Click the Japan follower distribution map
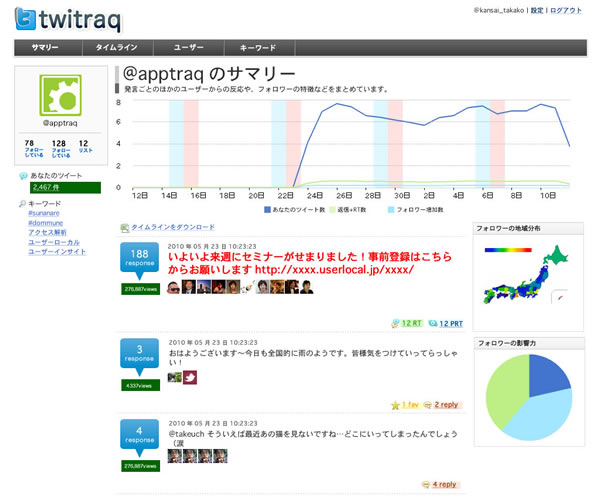600x499 pixels. 526,276
